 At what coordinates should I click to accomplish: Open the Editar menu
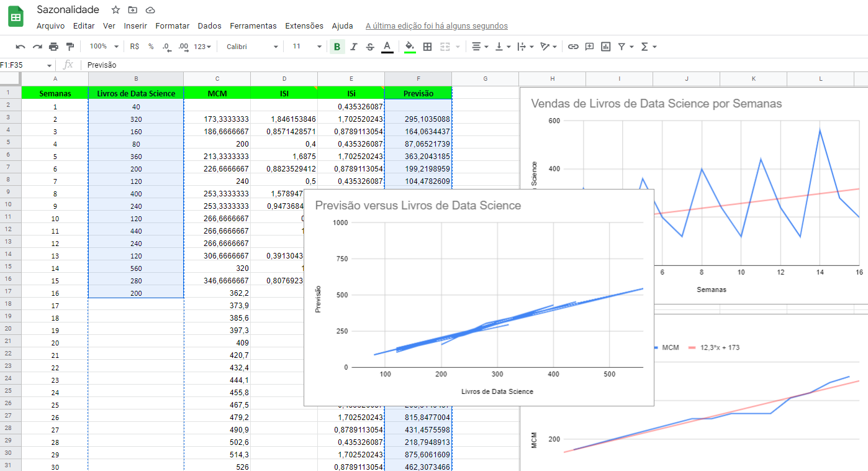84,26
